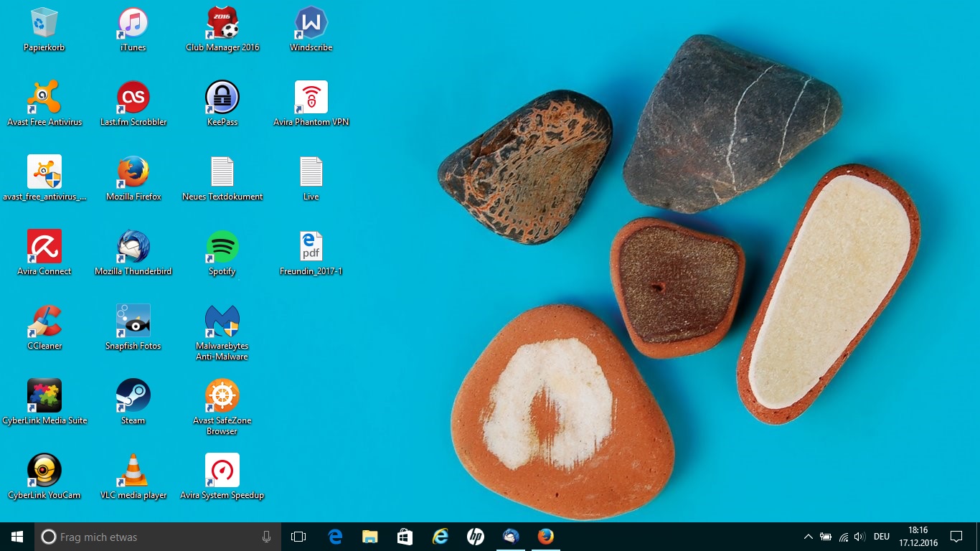Viewport: 980px width, 551px height.
Task: Click the HP icon in the taskbar
Action: tap(475, 537)
